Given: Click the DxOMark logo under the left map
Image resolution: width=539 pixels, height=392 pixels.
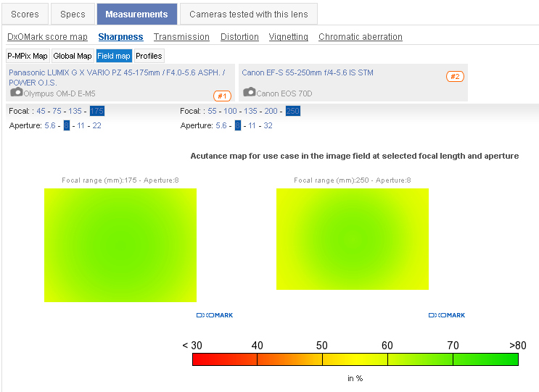Looking at the screenshot, I should coord(214,315).
